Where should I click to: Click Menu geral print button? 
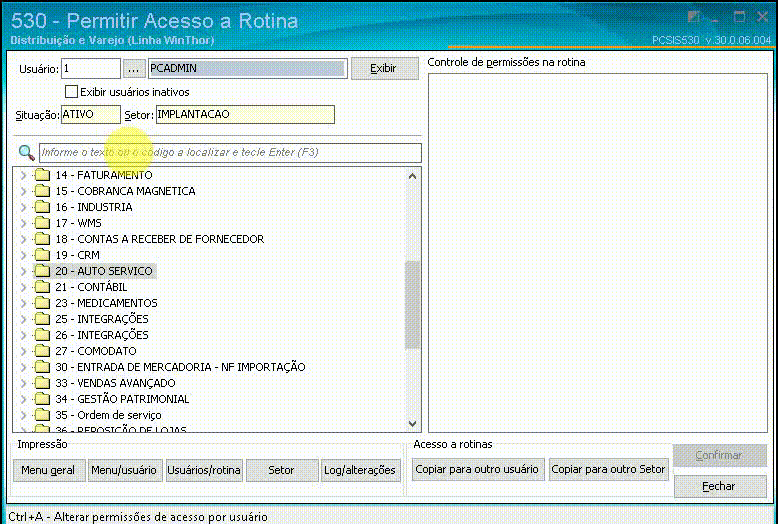tap(48, 470)
